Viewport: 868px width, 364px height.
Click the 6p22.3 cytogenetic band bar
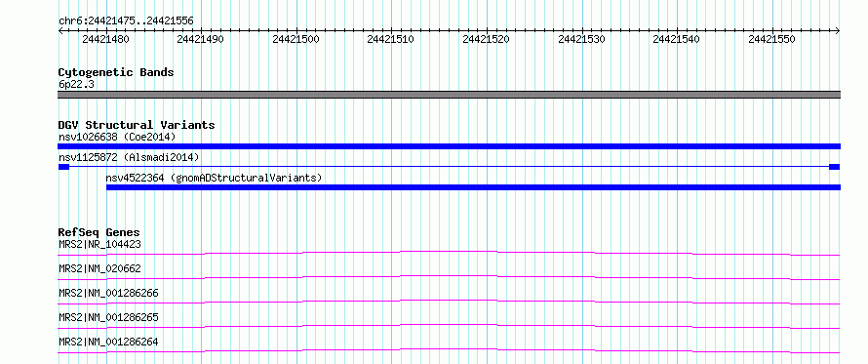(x=449, y=95)
